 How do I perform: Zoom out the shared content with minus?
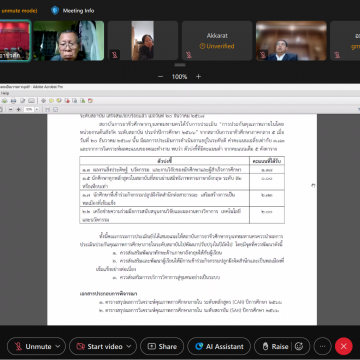160,77
